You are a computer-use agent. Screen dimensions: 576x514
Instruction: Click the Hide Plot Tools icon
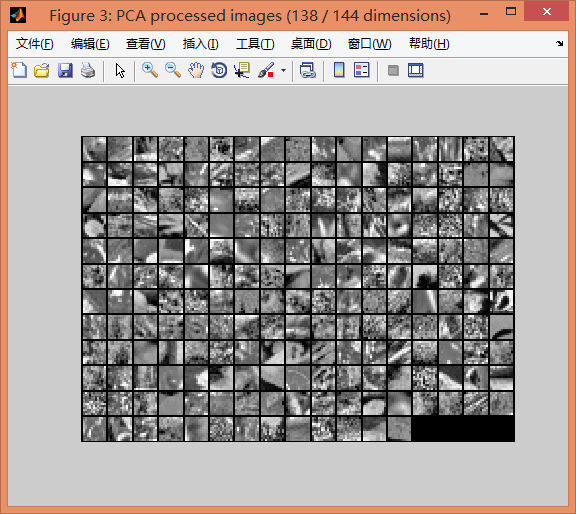tap(393, 70)
